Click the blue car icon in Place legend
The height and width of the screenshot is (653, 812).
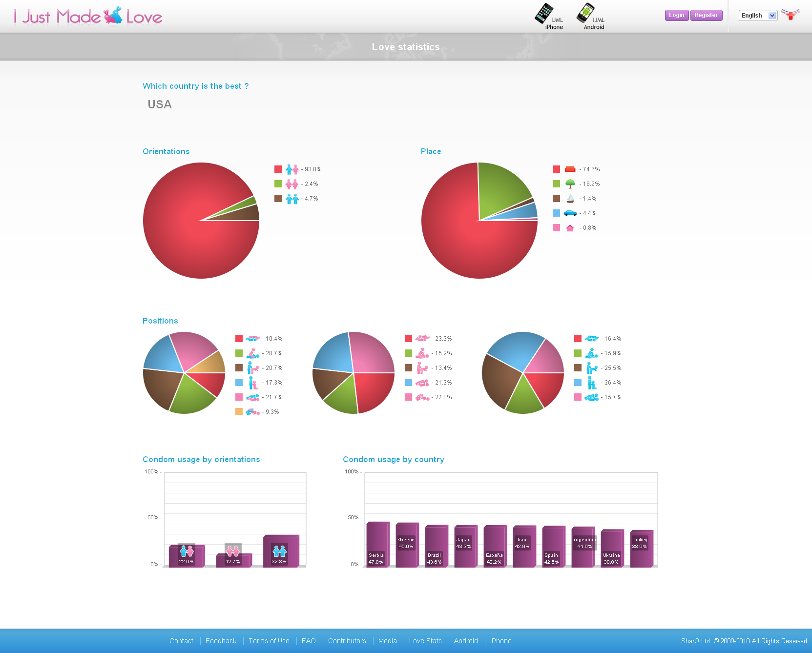coord(570,213)
